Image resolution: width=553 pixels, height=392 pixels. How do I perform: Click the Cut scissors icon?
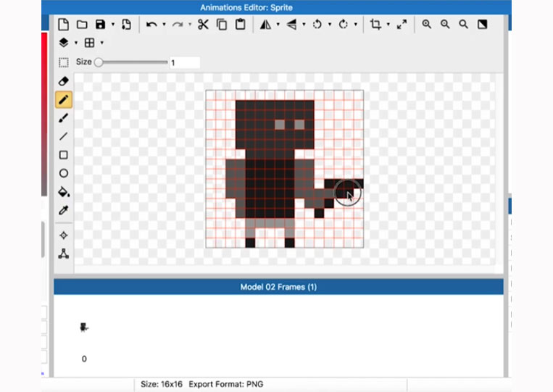(x=203, y=25)
